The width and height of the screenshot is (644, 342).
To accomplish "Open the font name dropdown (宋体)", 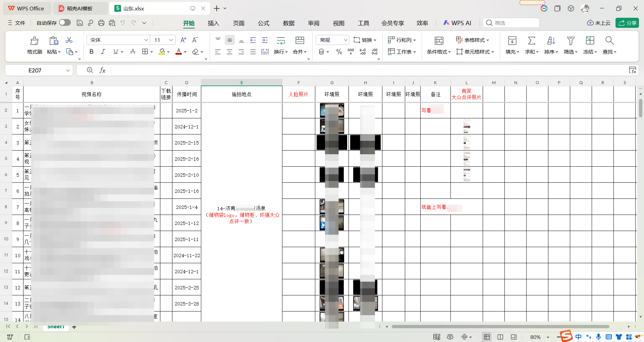I will point(146,40).
